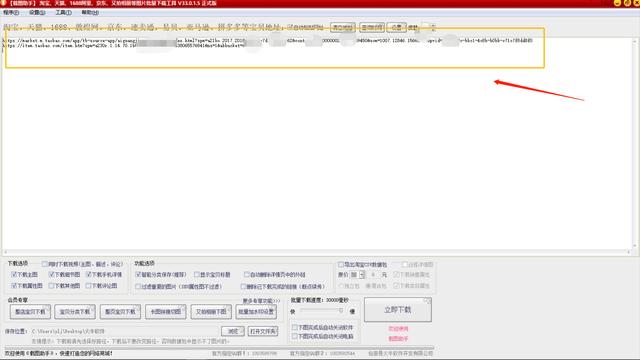Image resolution: width=640 pixels, height=360 pixels.
Task: Open the 帮助 menu
Action: point(90,13)
